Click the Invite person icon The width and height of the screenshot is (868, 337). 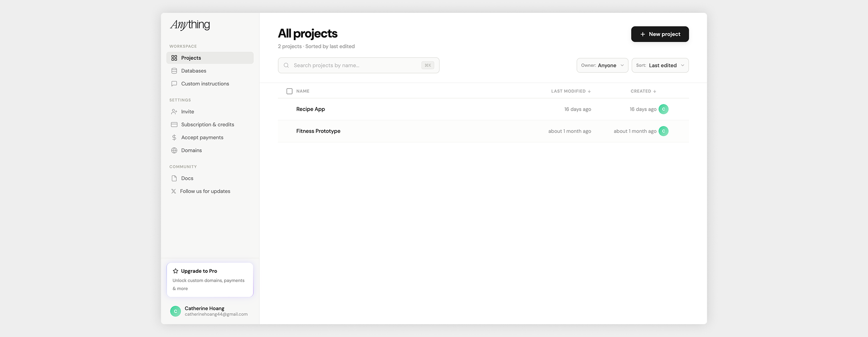tap(174, 112)
